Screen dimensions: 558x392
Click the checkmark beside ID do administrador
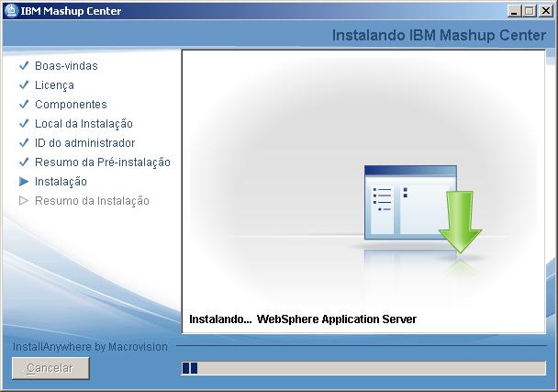pos(24,142)
